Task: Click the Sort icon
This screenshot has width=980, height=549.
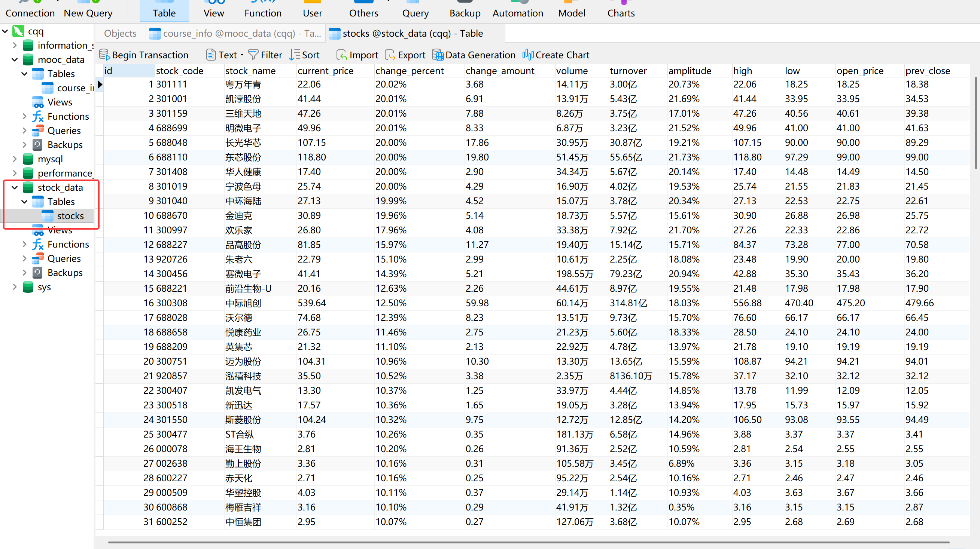Action: tap(295, 55)
